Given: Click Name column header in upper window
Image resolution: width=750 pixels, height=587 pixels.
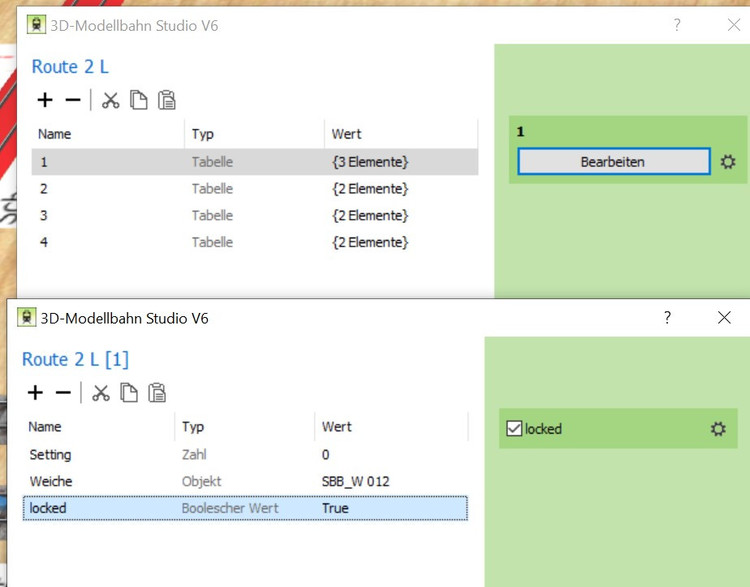Looking at the screenshot, I should (55, 134).
